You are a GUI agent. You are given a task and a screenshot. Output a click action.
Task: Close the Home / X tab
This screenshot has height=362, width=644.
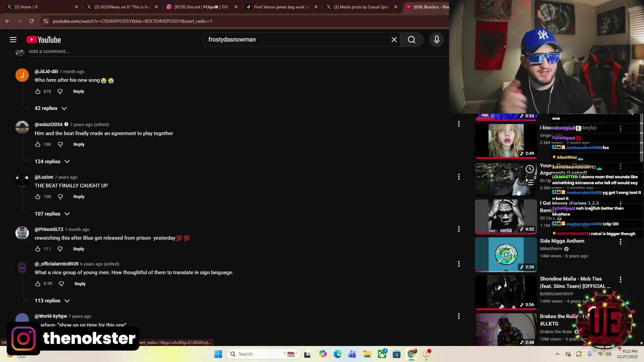76,7
